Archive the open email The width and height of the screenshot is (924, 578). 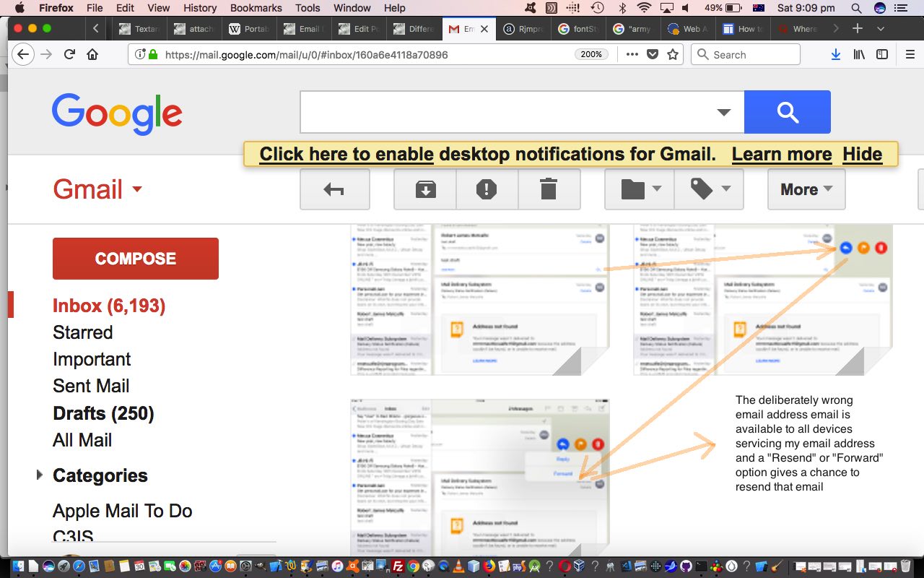[x=425, y=189]
